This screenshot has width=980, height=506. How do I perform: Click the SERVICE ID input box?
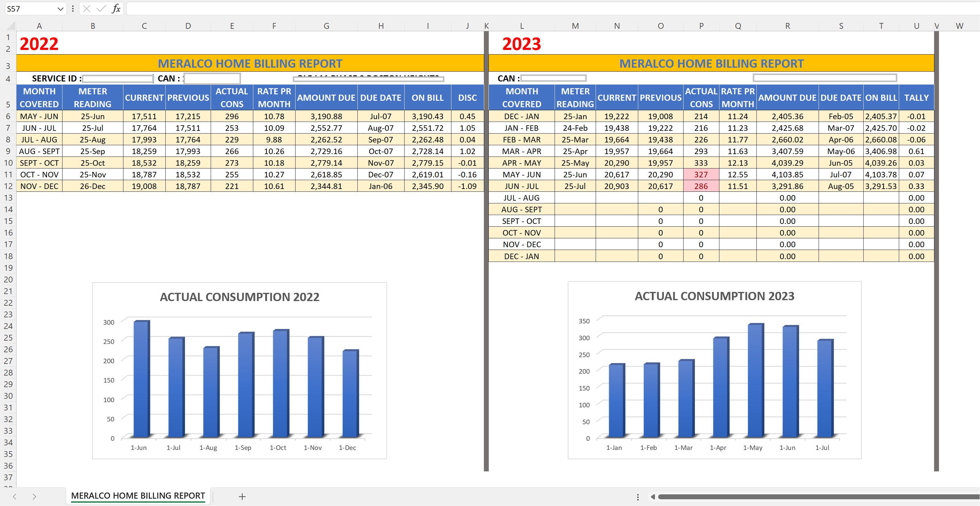click(118, 78)
